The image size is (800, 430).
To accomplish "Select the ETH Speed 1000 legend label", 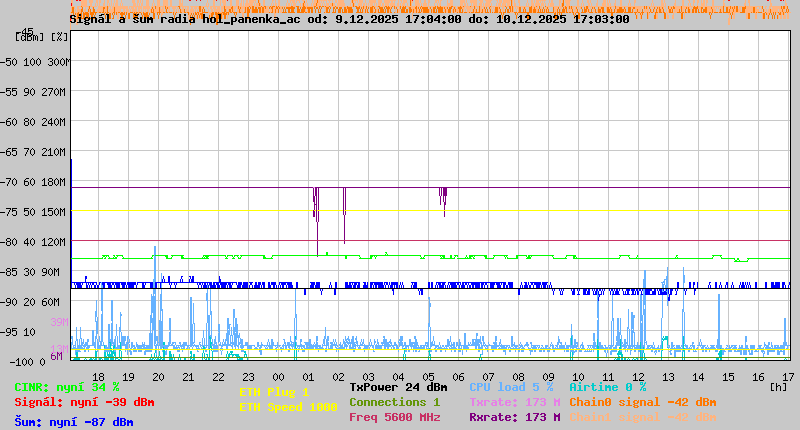I will tap(287, 407).
